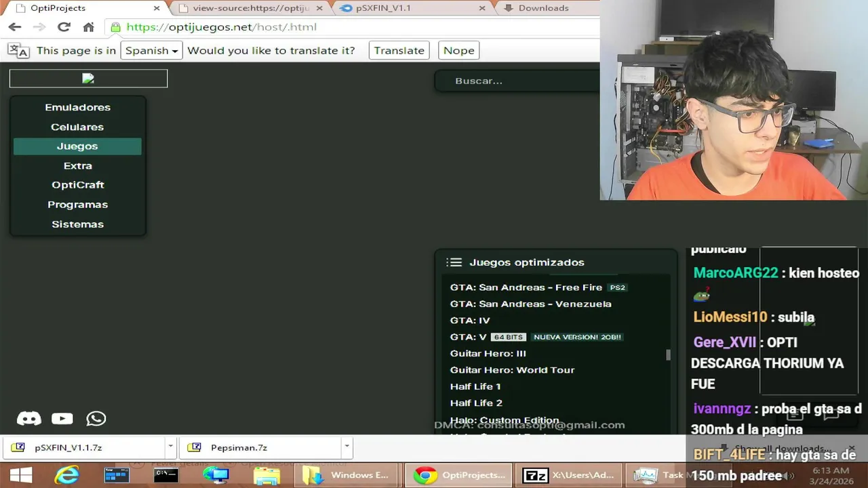Viewport: 868px width, 488px height.
Task: Open the GTA: IV entry
Action: click(470, 320)
